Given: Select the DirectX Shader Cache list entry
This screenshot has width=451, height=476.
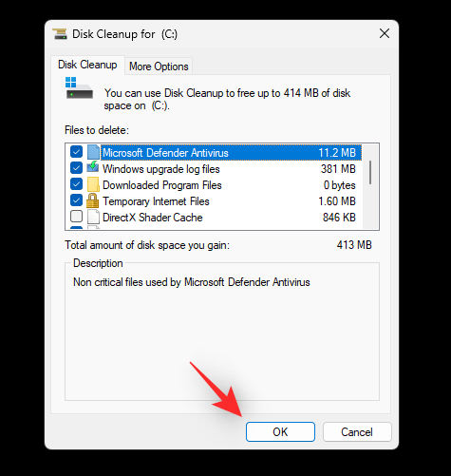Looking at the screenshot, I should (x=214, y=218).
